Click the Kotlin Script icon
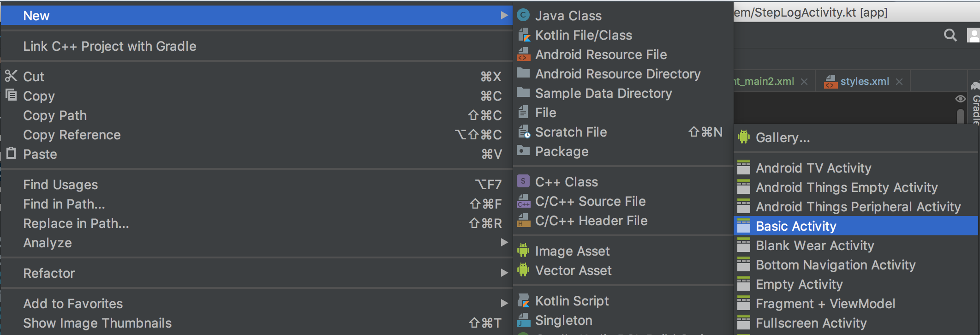The width and height of the screenshot is (980, 335). (524, 301)
